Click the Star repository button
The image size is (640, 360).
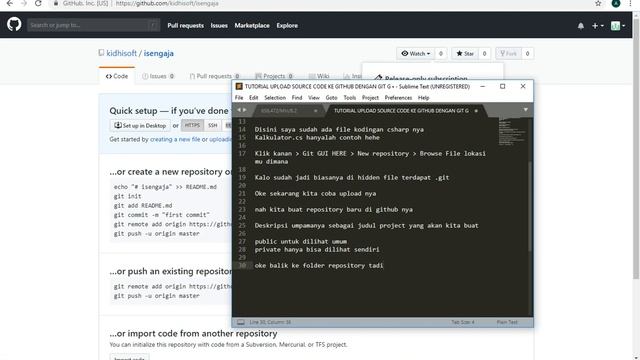[x=465, y=53]
